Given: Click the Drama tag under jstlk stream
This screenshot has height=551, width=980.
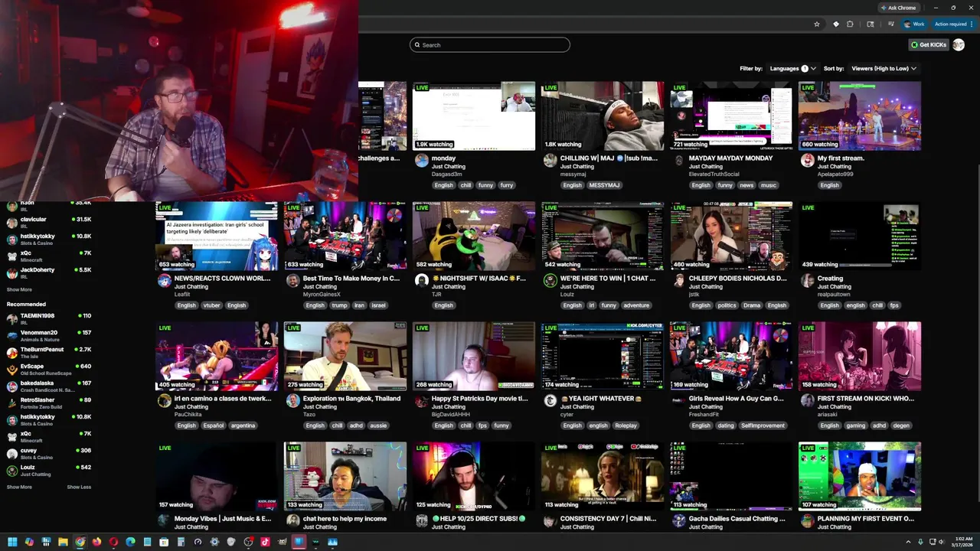Looking at the screenshot, I should [x=752, y=305].
